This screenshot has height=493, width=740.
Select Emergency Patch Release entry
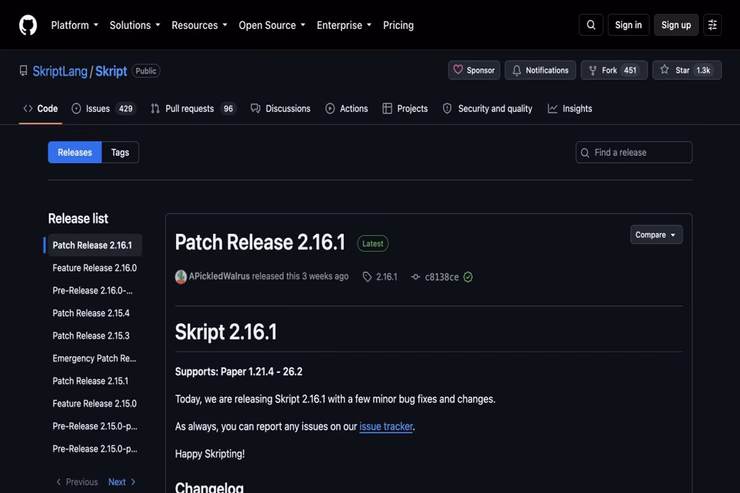[94, 359]
